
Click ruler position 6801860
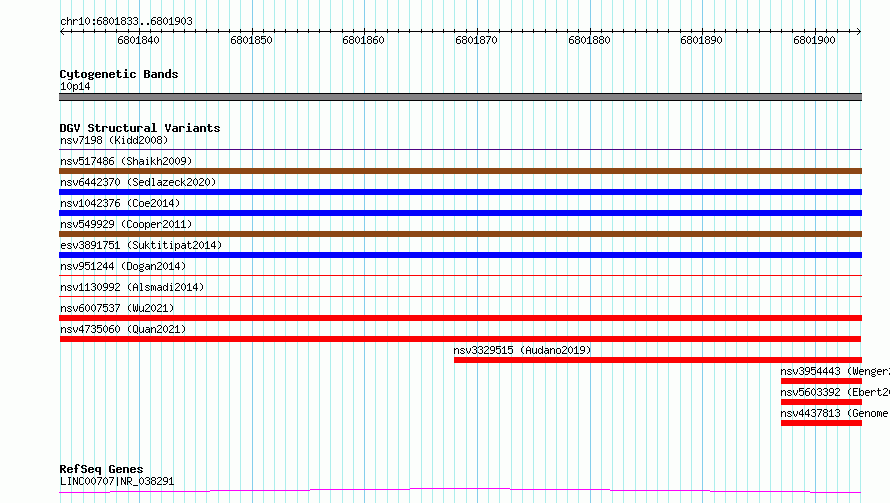coord(364,40)
